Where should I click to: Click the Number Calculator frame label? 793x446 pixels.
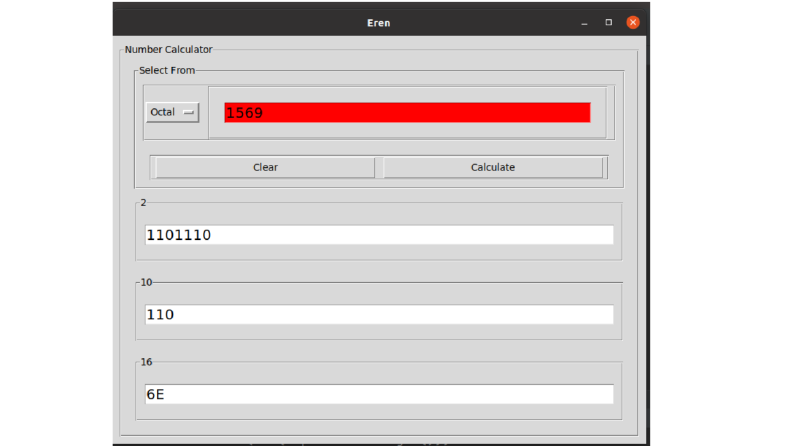tap(168, 50)
